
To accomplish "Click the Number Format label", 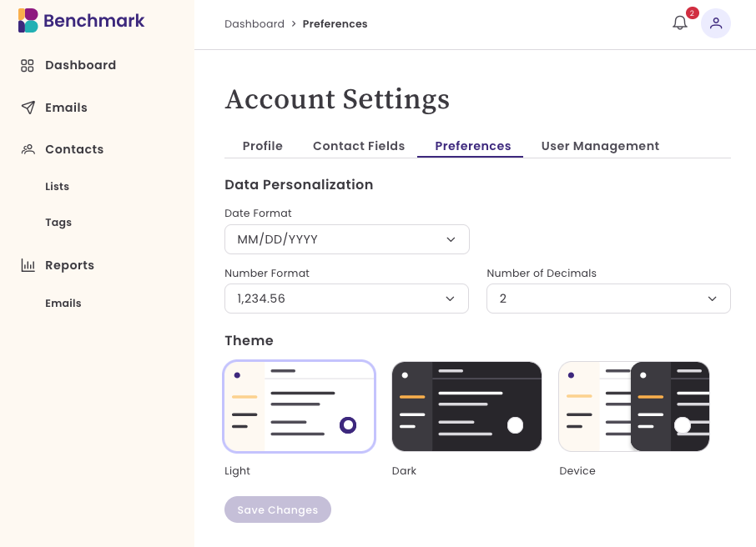I will pyautogui.click(x=267, y=273).
